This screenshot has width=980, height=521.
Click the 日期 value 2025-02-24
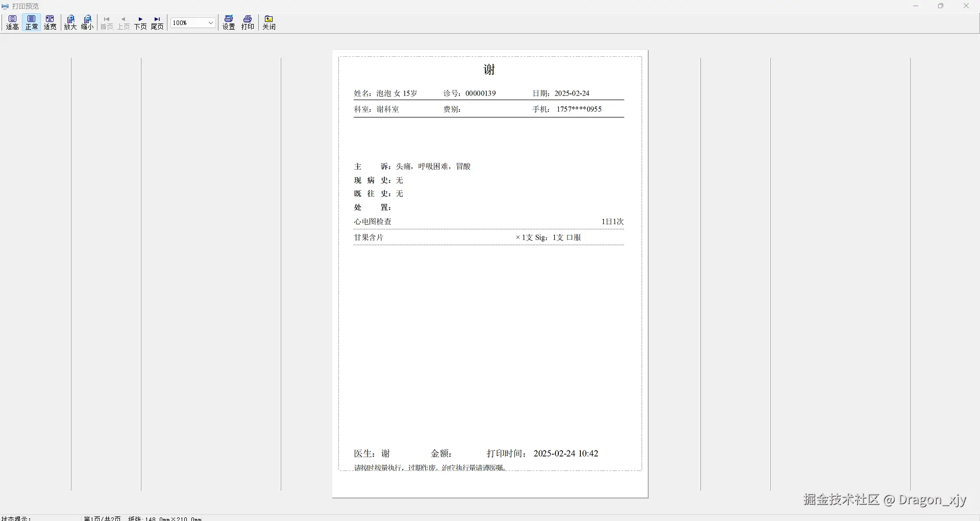[x=572, y=93]
